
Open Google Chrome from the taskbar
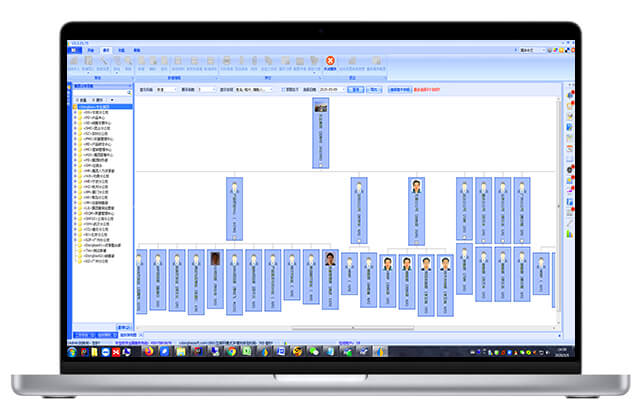[x=232, y=351]
